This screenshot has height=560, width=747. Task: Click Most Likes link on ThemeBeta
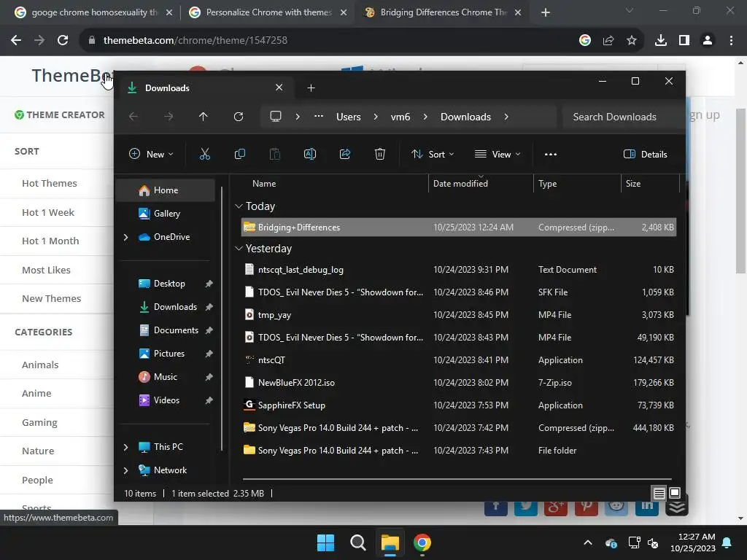click(x=46, y=270)
